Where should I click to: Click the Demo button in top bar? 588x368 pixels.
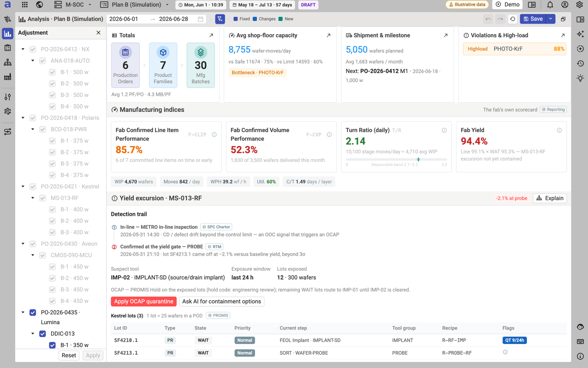tap(508, 5)
